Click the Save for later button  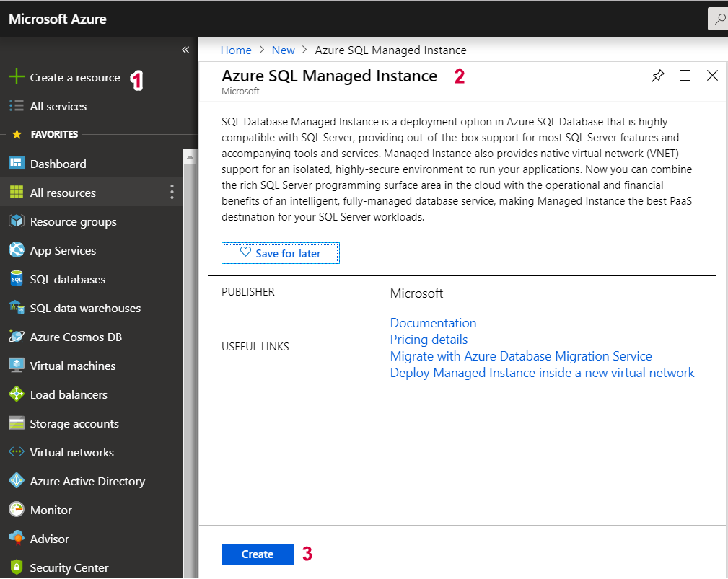point(281,253)
